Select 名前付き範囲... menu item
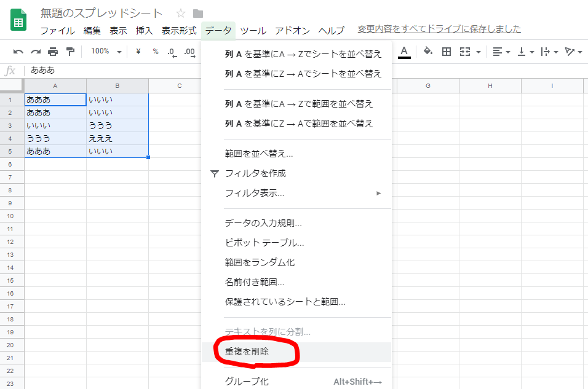The width and height of the screenshot is (588, 389). pyautogui.click(x=296, y=282)
